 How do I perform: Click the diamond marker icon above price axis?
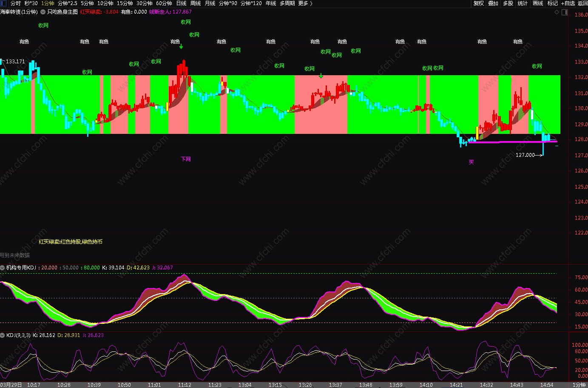[x=557, y=12]
